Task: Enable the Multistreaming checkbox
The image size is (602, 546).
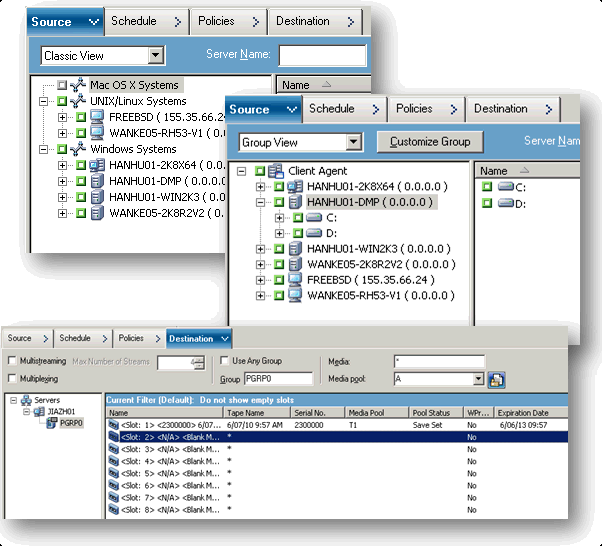Action: pyautogui.click(x=12, y=361)
